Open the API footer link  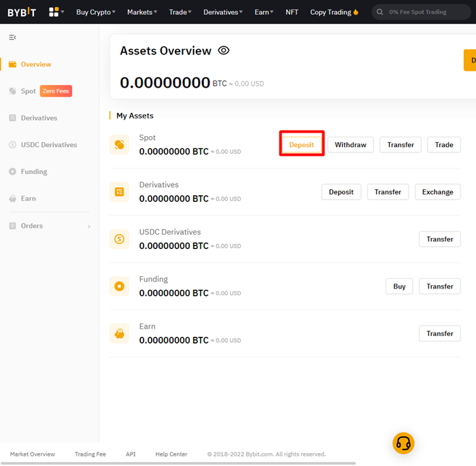[x=131, y=454]
